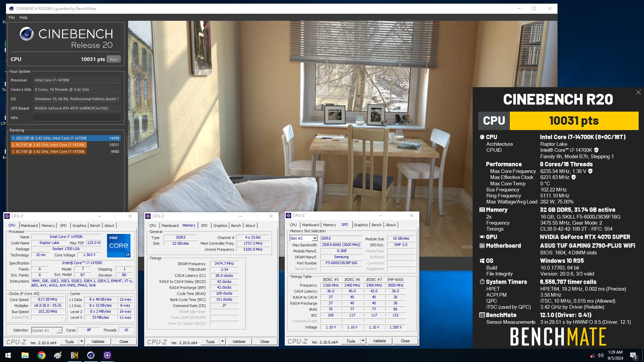Click Validate in left CPU-Z window

(98, 342)
